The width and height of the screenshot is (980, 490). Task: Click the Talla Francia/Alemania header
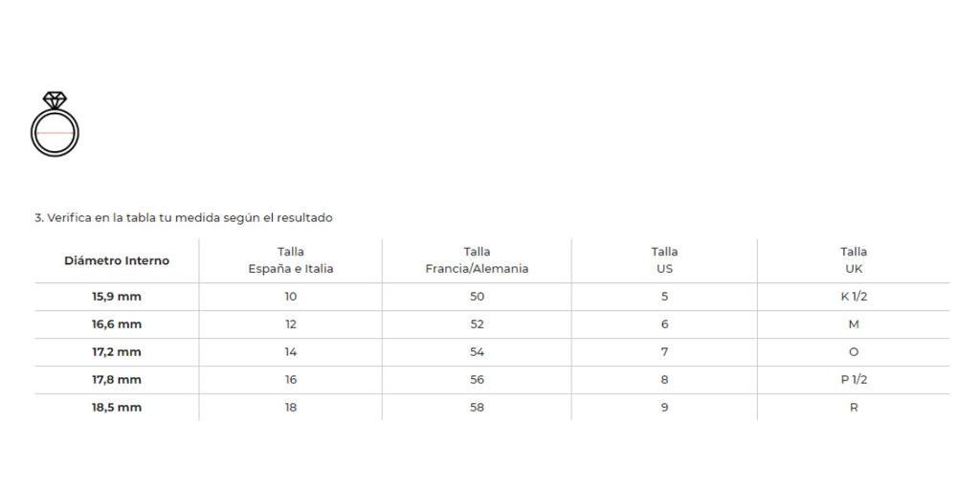click(x=477, y=260)
